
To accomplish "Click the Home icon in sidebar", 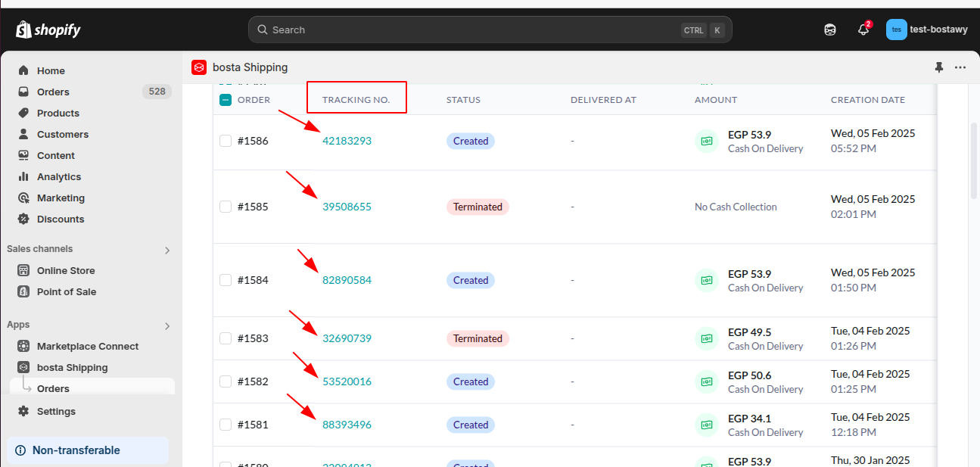I will tap(23, 70).
